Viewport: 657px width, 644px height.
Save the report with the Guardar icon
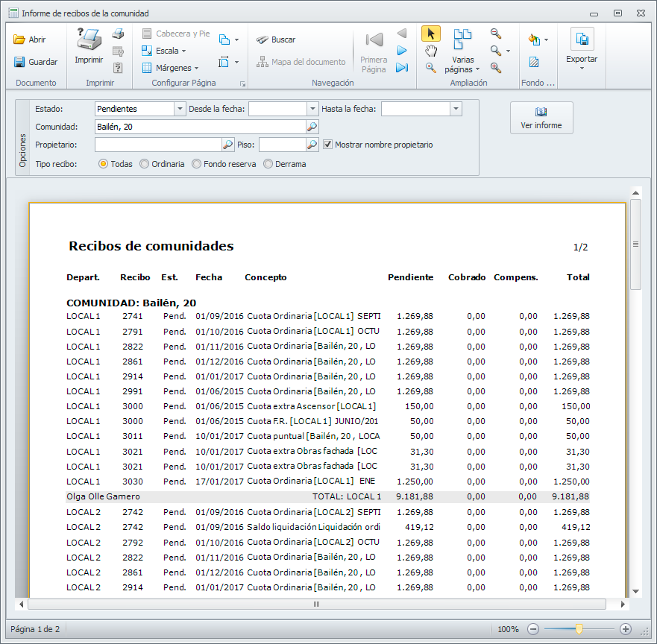[20, 62]
